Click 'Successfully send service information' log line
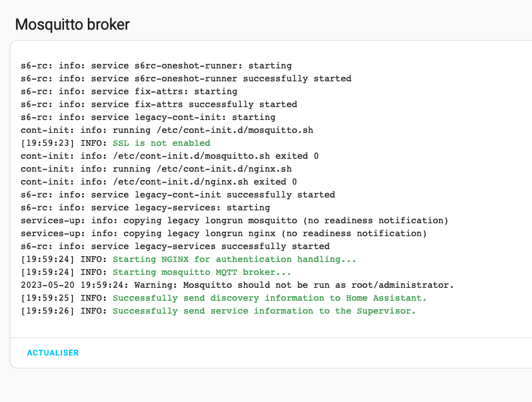 pos(218,311)
